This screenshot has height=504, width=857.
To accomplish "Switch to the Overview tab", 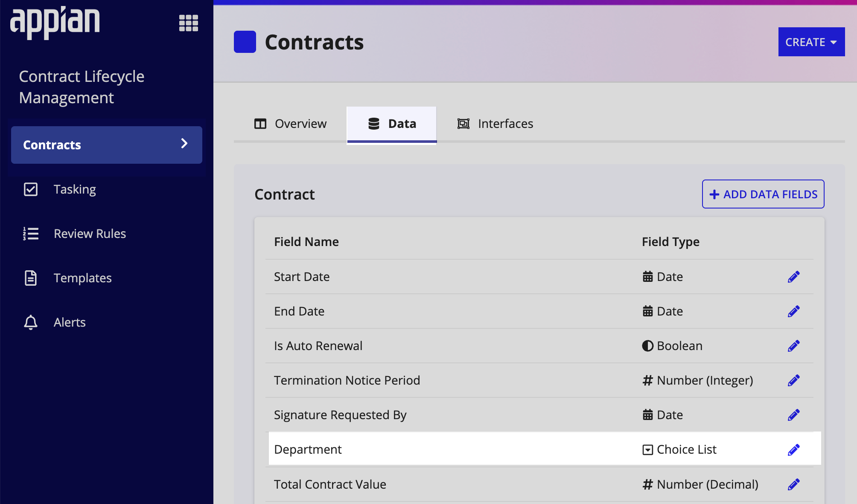I will tap(290, 124).
